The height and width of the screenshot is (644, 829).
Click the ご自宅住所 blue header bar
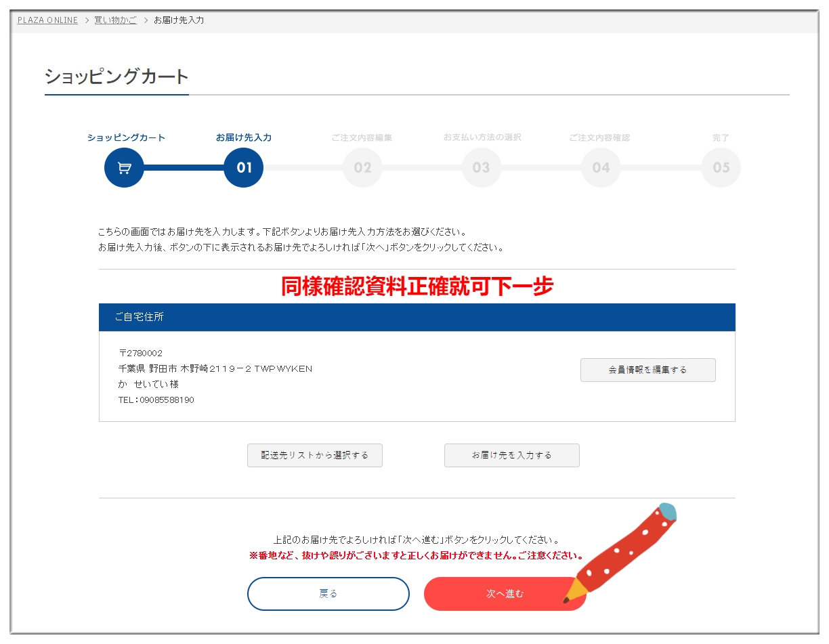(417, 317)
